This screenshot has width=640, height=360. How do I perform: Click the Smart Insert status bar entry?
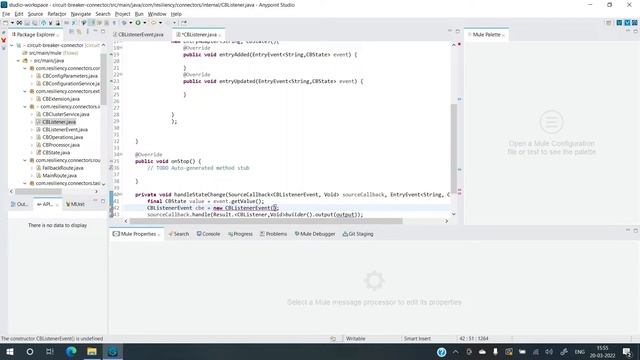(x=417, y=338)
